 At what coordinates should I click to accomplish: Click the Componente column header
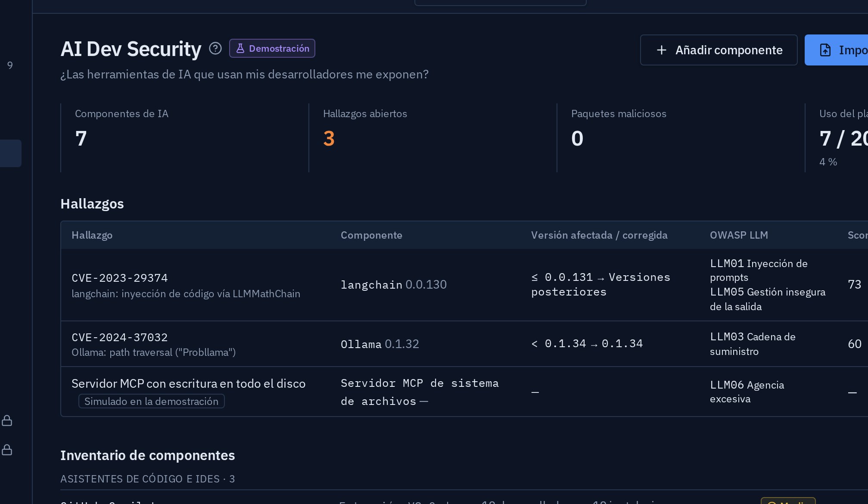click(x=371, y=235)
